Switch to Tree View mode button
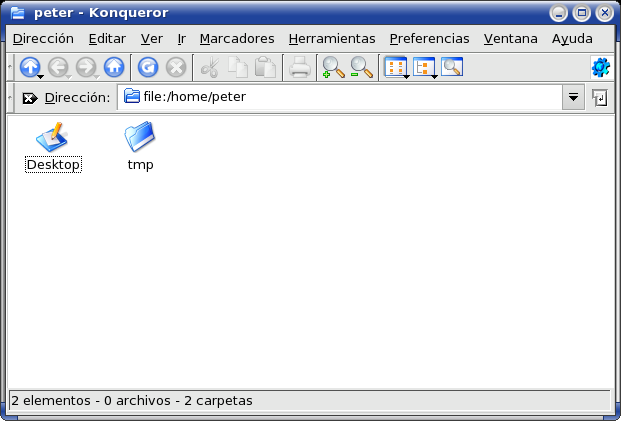This screenshot has height=421, width=621. point(423,67)
